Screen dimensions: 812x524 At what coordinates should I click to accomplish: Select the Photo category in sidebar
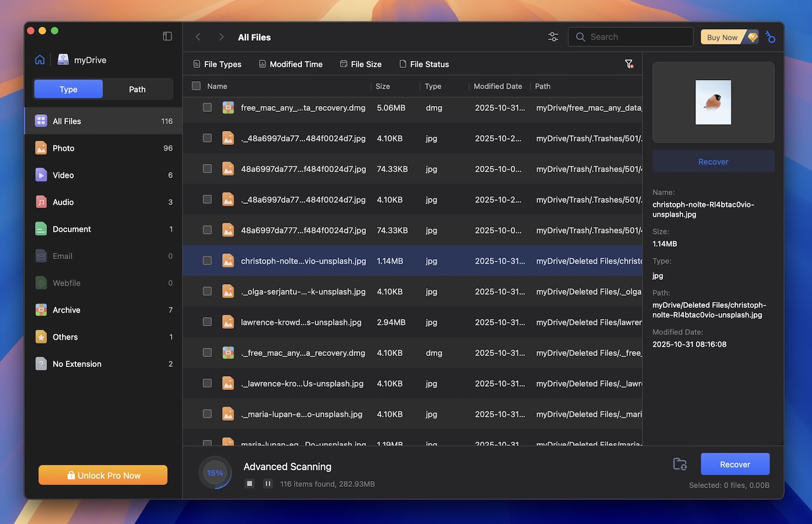tap(64, 148)
